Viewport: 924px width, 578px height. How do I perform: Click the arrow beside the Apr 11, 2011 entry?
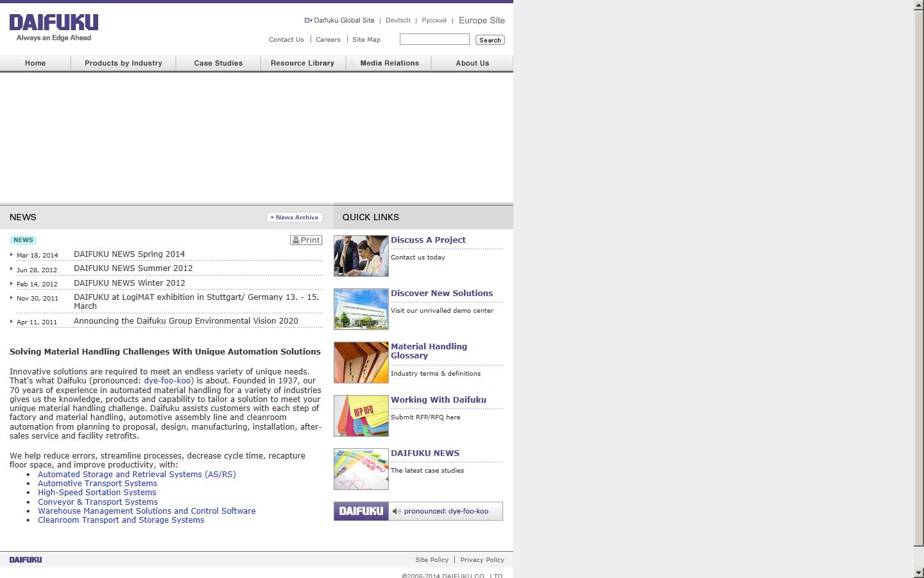pos(12,322)
